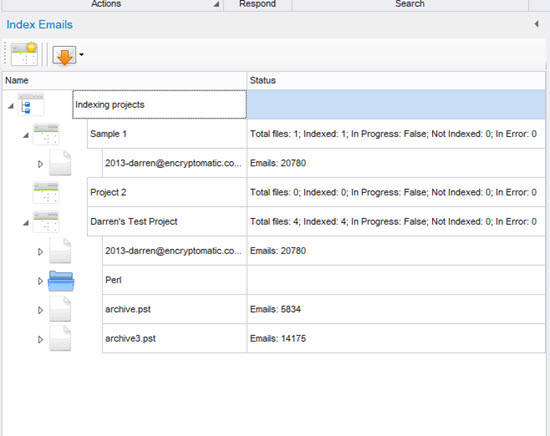The height and width of the screenshot is (436, 550).
Task: Collapse the Index Emails panel arrow
Action: pos(536,24)
